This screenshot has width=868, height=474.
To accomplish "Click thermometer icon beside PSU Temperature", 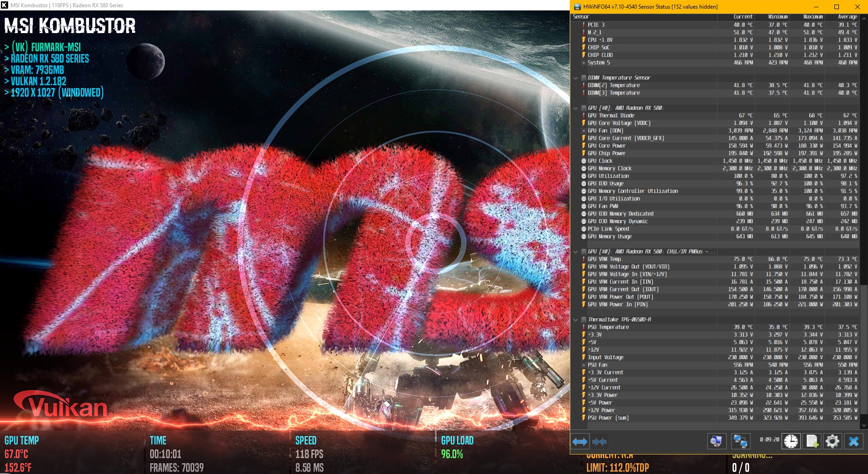I will tap(584, 327).
